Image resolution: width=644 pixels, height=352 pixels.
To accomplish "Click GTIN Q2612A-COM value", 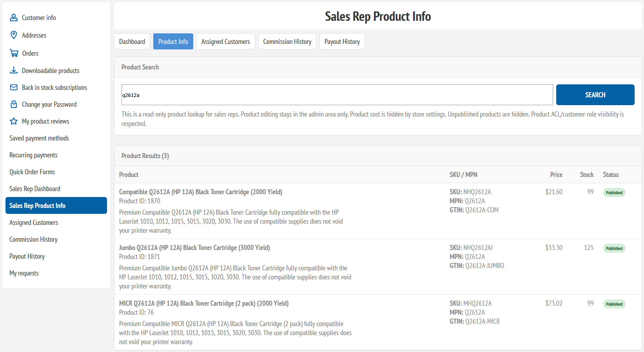I will click(x=482, y=210).
